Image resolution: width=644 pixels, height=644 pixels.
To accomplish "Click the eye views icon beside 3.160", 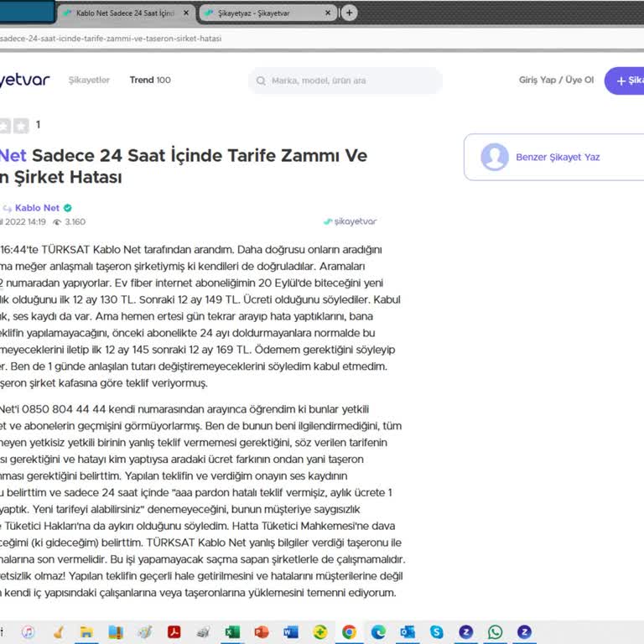I will [x=57, y=222].
